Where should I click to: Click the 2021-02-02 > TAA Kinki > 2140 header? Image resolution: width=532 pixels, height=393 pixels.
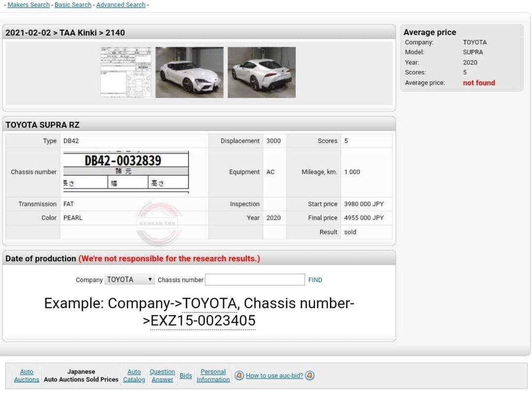(x=65, y=33)
